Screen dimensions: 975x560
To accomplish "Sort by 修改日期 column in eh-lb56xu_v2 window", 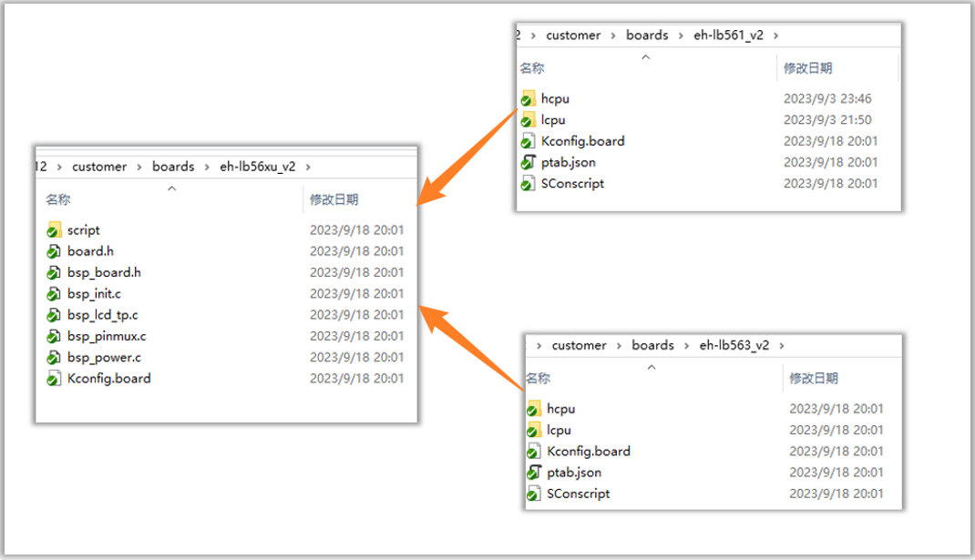I will pyautogui.click(x=334, y=199).
